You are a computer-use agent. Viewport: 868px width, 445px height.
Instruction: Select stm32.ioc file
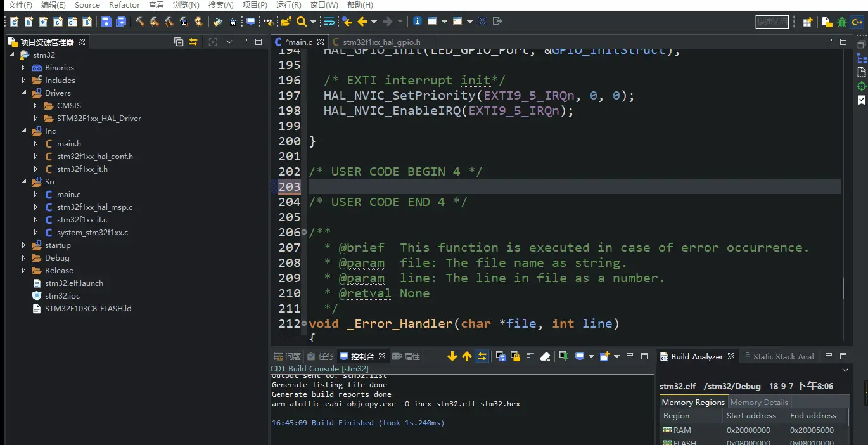(x=62, y=295)
